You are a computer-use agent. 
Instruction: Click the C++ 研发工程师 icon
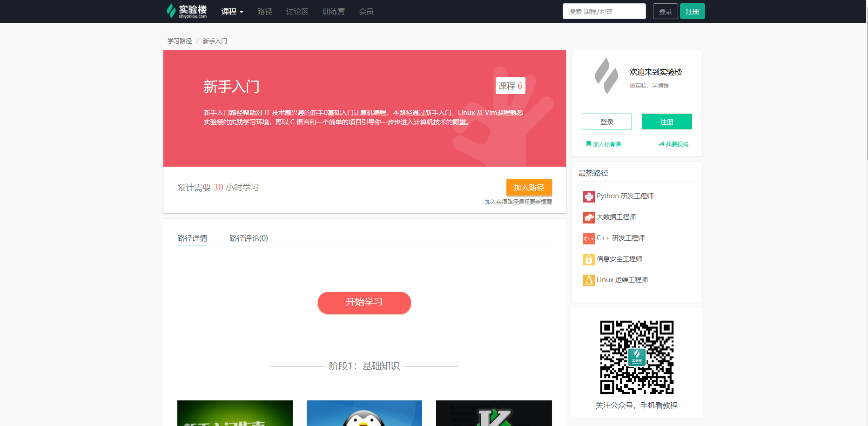click(589, 238)
